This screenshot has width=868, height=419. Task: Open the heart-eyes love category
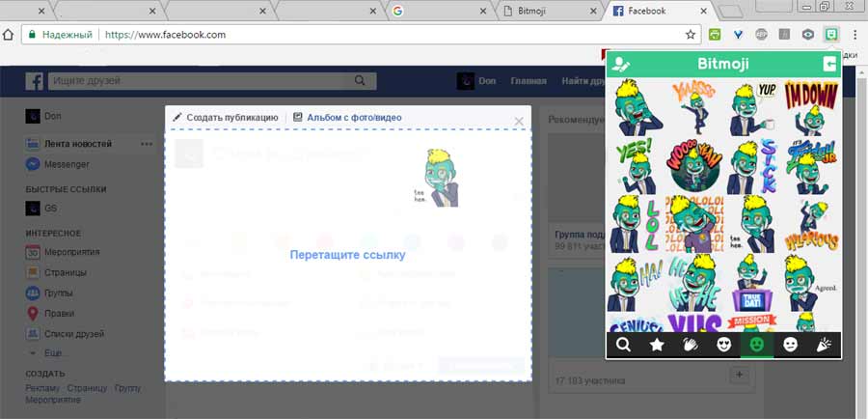(x=723, y=346)
